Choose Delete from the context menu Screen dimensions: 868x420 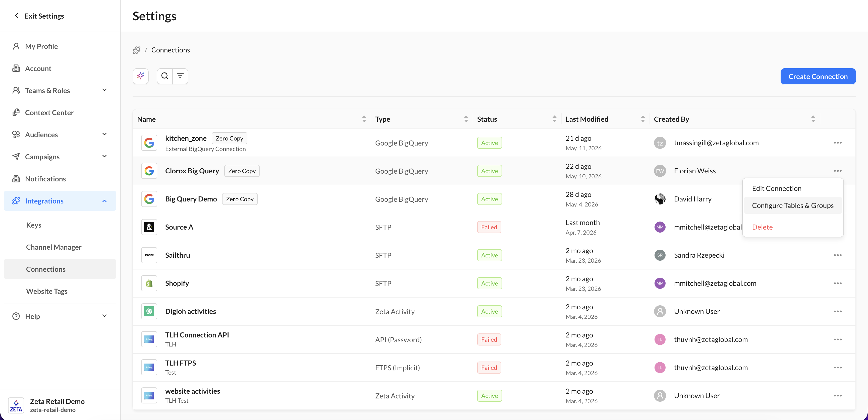tap(792, 227)
